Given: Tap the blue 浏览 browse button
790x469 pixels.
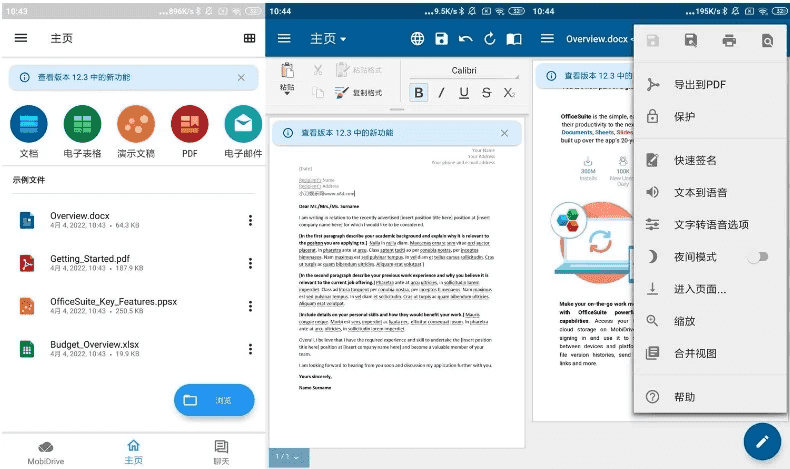Looking at the screenshot, I should pyautogui.click(x=214, y=400).
